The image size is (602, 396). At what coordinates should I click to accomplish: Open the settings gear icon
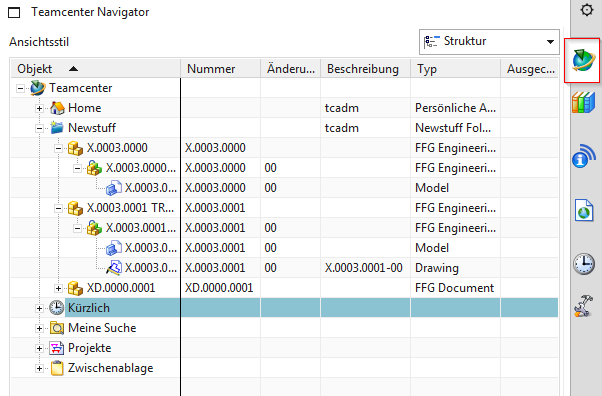[586, 10]
